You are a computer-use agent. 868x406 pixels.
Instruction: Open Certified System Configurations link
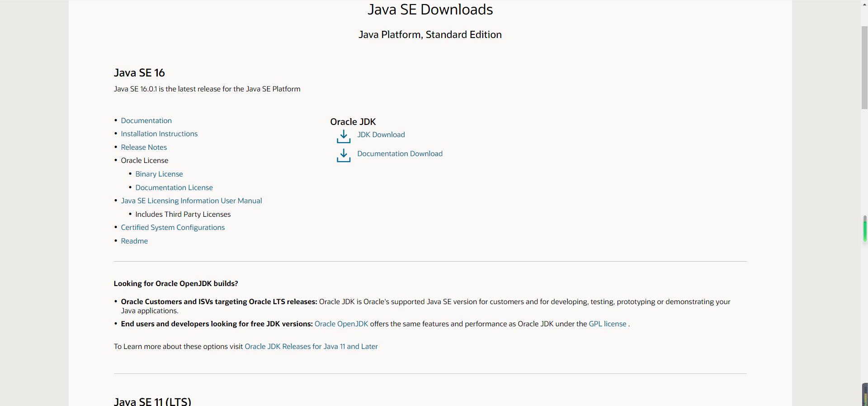pyautogui.click(x=173, y=227)
